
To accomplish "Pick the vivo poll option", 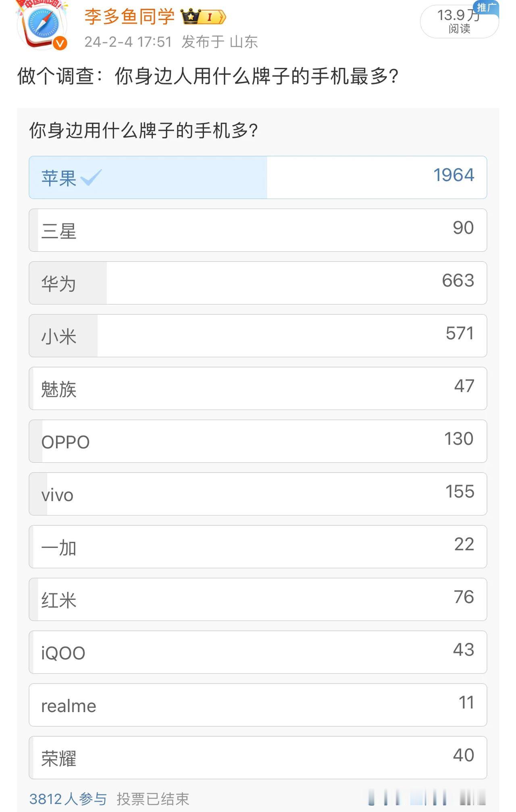I will click(x=258, y=494).
